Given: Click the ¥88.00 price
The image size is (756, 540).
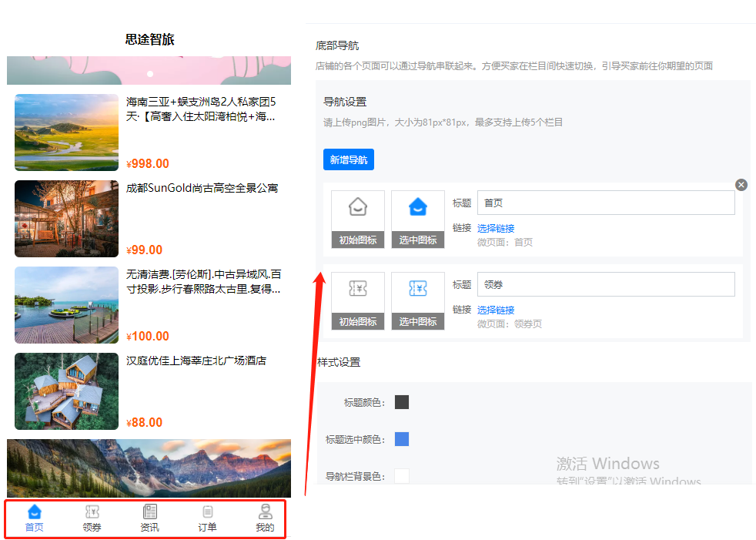Looking at the screenshot, I should 144,423.
